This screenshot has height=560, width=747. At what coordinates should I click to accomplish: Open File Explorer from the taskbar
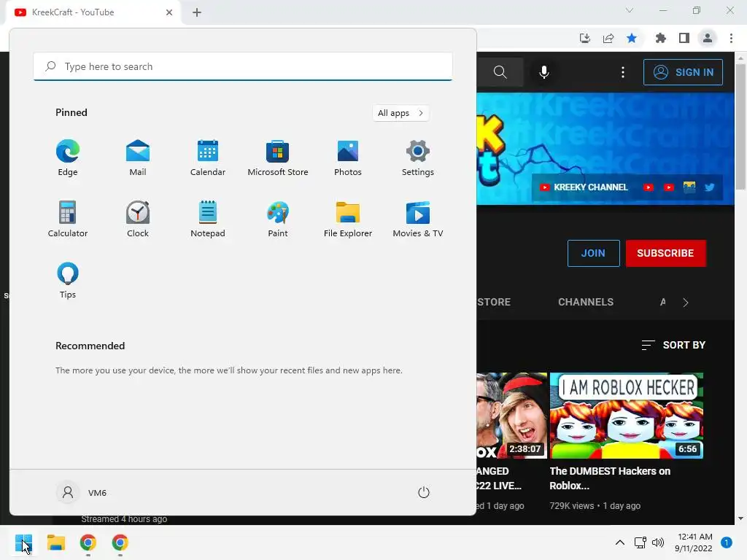55,542
